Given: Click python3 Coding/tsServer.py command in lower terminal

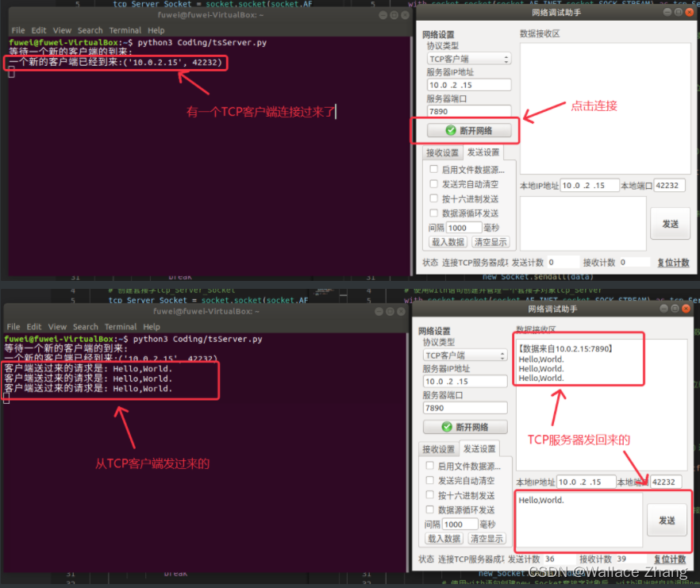Looking at the screenshot, I should click(x=198, y=339).
